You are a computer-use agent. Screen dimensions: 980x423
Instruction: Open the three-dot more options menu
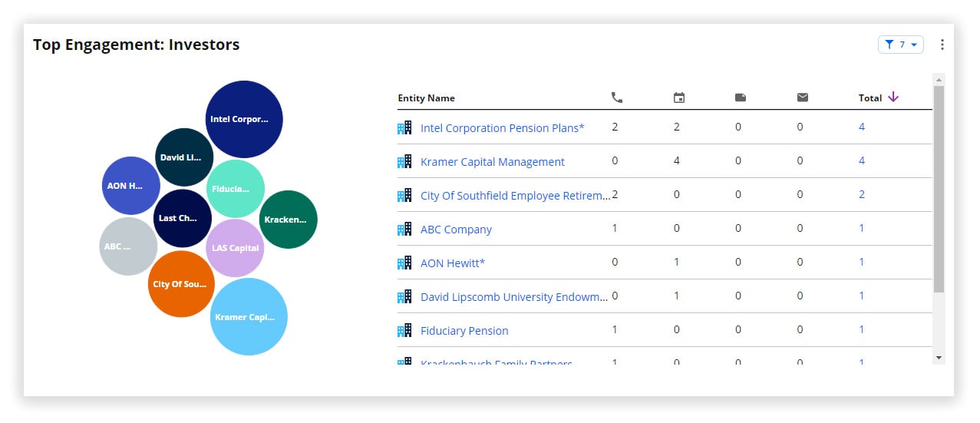(x=942, y=45)
